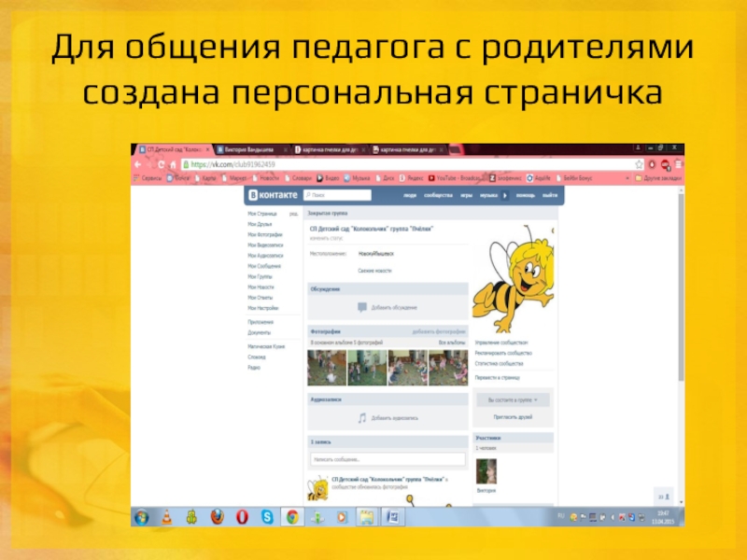This screenshot has width=747, height=560.
Task: Switch to Chrome in the taskbar
Action: pos(292,517)
